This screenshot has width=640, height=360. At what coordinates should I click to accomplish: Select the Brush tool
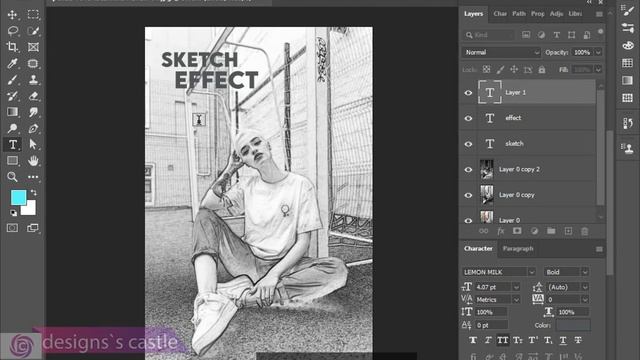pos(12,80)
